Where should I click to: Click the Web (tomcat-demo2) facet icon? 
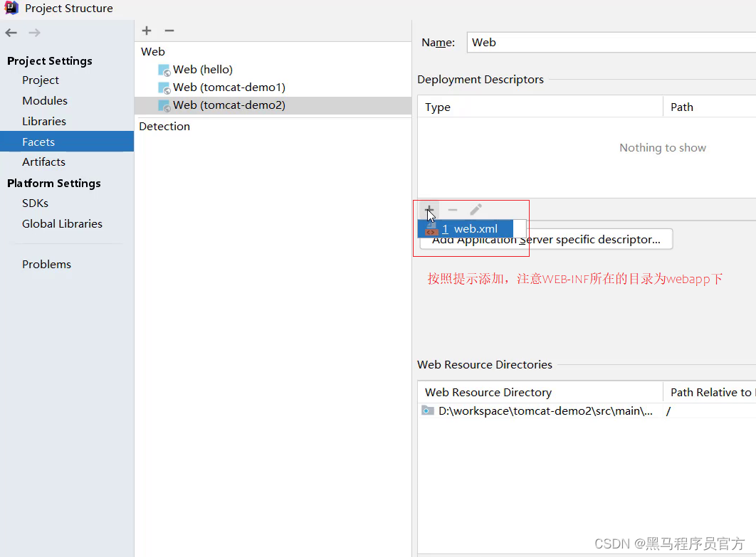tap(164, 105)
